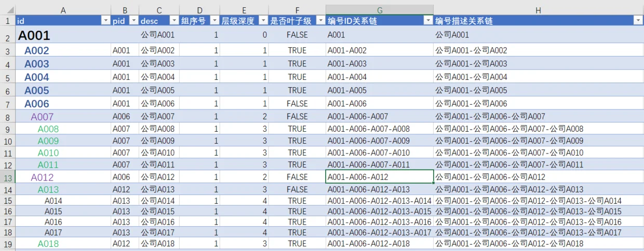The width and height of the screenshot is (644, 251).
Task: Click relation chain cell A001-A006-A007
Action: 380,117
